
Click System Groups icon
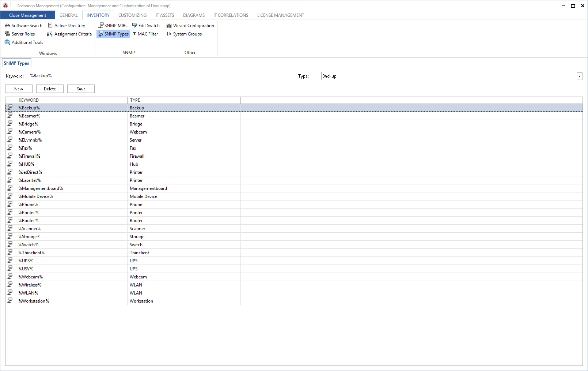coord(169,34)
